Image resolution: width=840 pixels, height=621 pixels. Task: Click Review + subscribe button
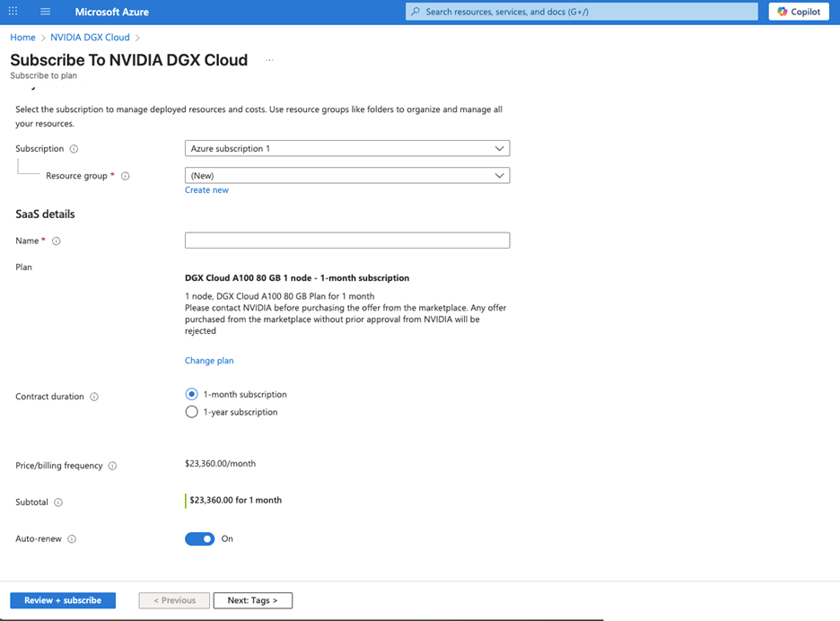[x=63, y=600]
